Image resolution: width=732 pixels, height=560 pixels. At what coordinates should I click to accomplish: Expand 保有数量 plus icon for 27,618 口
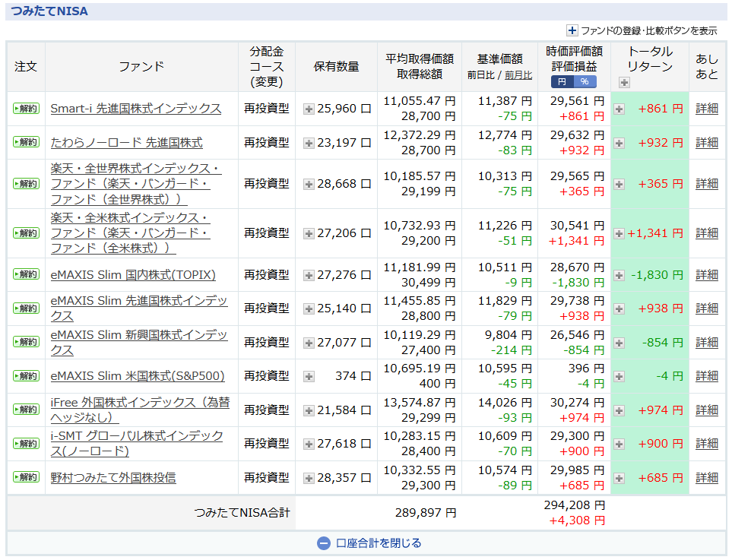coord(309,445)
